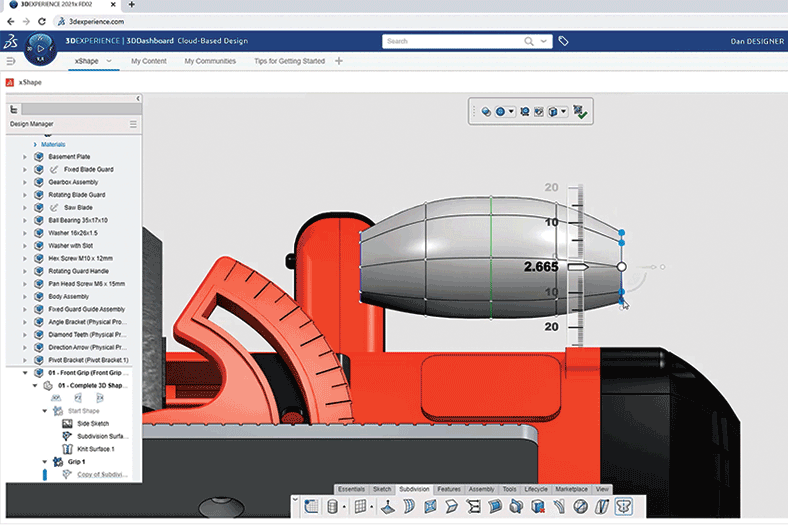Click the Materials link in tree
Screen dimensions: 788x525
click(x=53, y=144)
